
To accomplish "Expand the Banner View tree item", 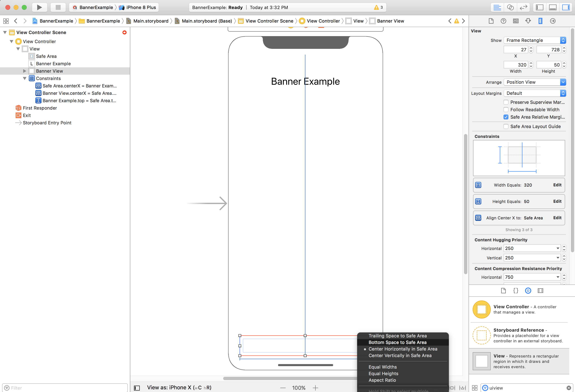I will click(24, 71).
